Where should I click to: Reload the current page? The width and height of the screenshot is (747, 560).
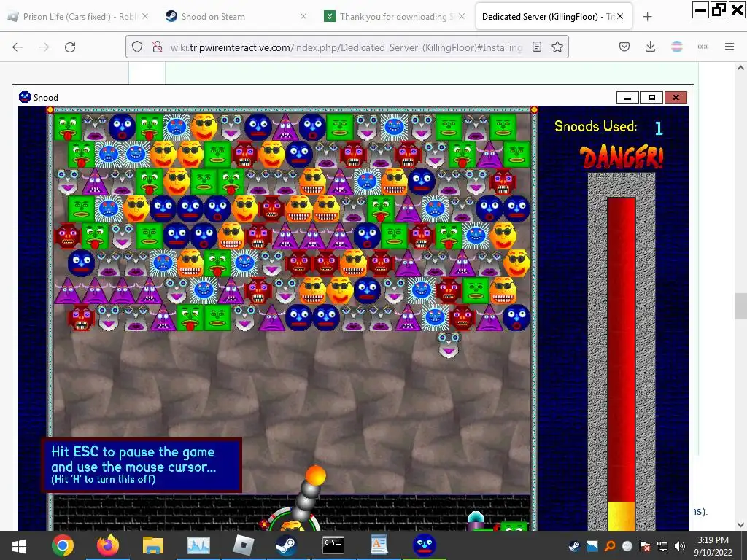tap(70, 47)
